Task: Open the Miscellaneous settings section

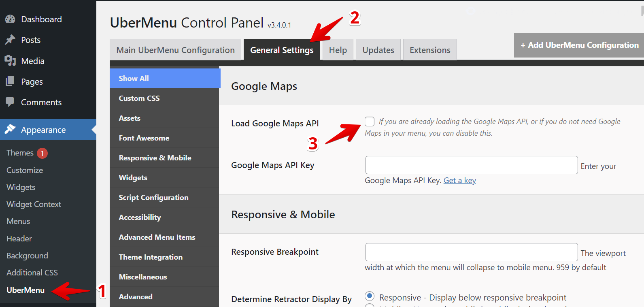Action: pyautogui.click(x=164, y=277)
